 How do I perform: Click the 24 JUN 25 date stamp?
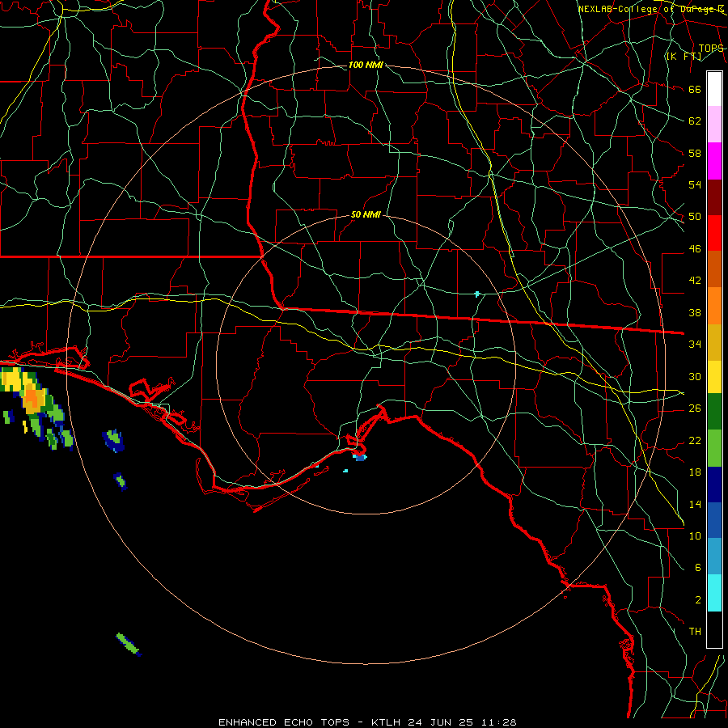pos(441,722)
